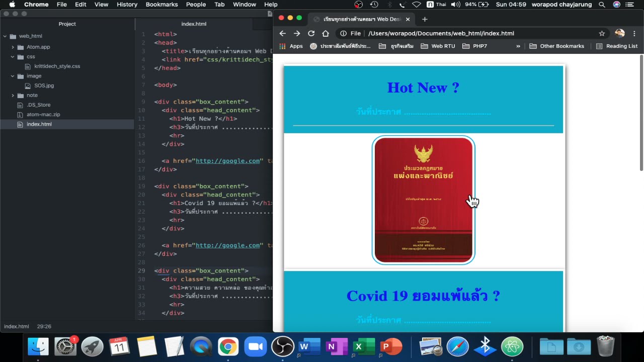View site information icon beside File
The image size is (644, 362).
pyautogui.click(x=343, y=33)
